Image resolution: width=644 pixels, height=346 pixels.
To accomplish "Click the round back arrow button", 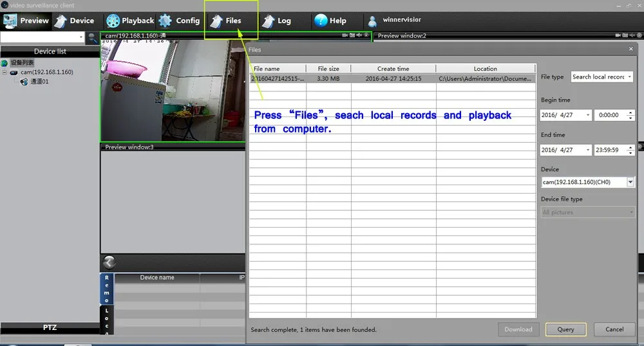I will pyautogui.click(x=109, y=262).
